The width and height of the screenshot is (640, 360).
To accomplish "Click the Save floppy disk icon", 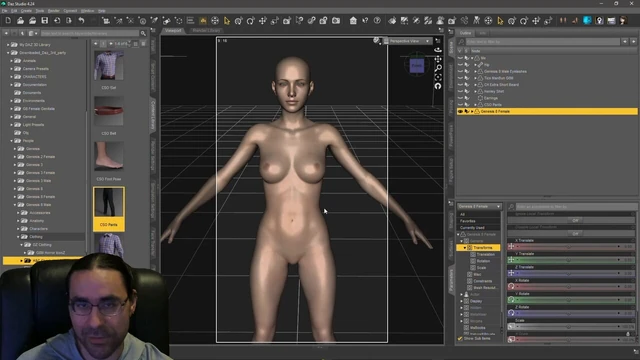I will (x=44, y=20).
